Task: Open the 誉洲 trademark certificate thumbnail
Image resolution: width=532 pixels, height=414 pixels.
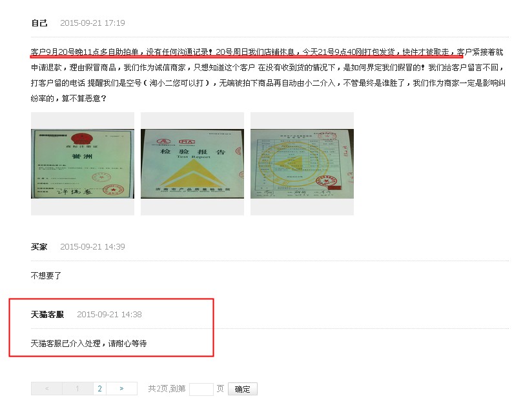Action: (x=83, y=164)
